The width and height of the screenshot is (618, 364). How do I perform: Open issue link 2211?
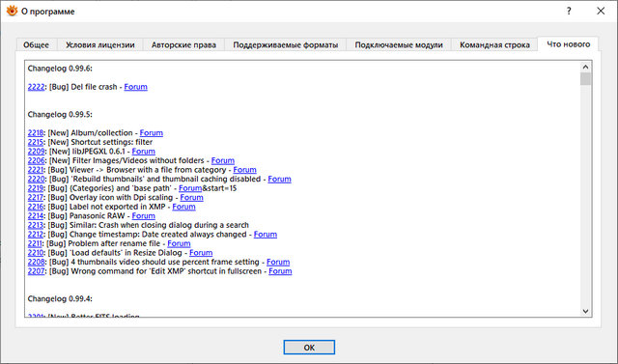[35, 243]
